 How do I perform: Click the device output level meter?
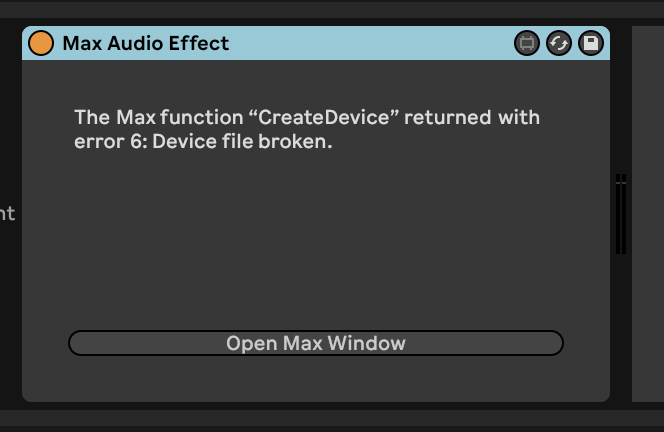tap(621, 213)
